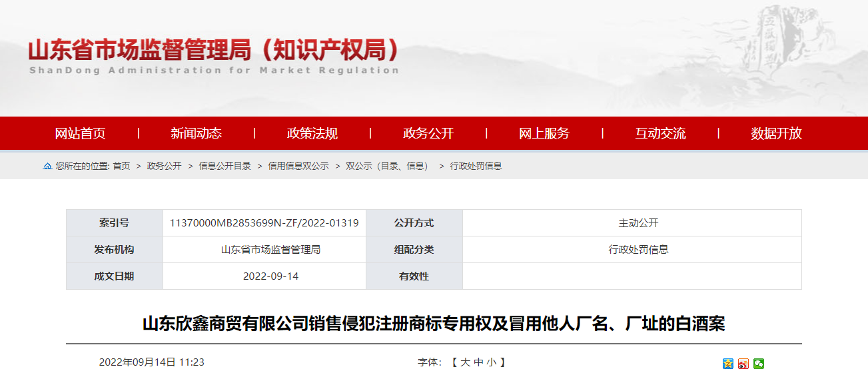The height and width of the screenshot is (387, 868).
Task: Click the 索引号 header cell
Action: (x=115, y=223)
